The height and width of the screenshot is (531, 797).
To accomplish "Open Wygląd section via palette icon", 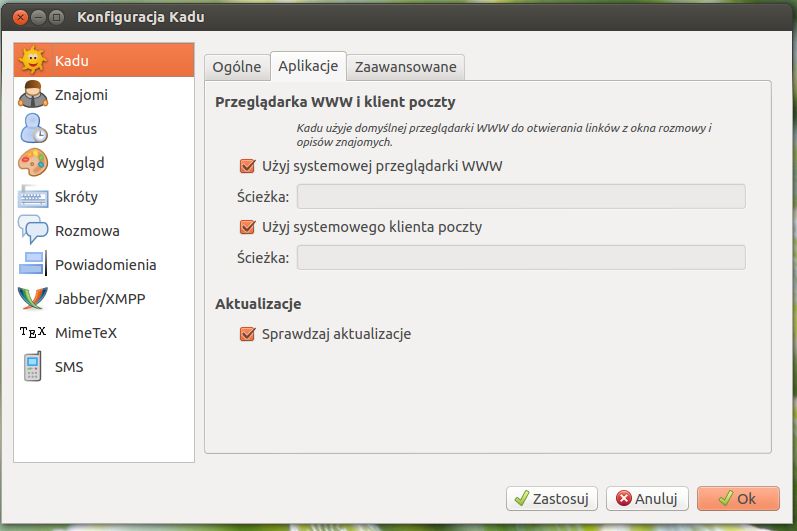I will tap(33, 162).
